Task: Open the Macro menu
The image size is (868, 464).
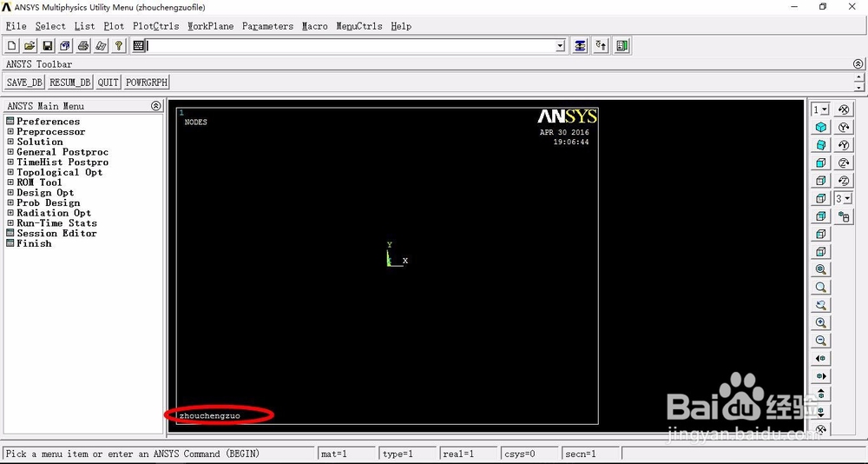Action: (314, 26)
